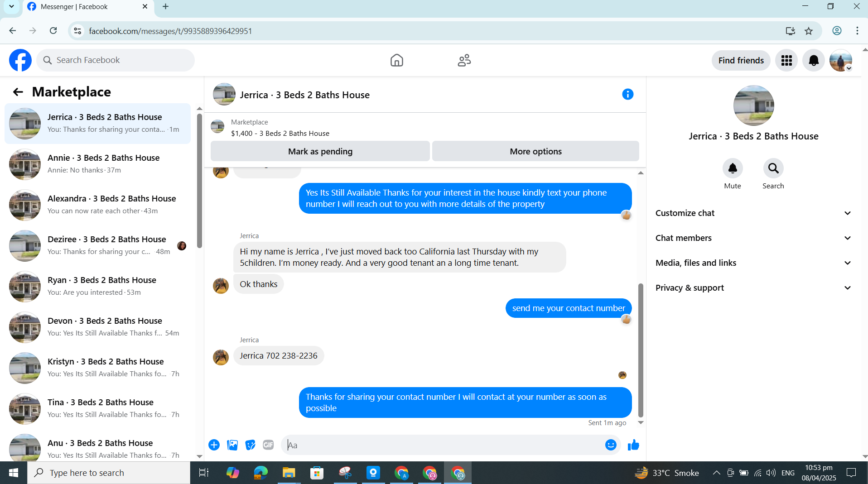
Task: Close the Messenger browser tab
Action: tap(145, 6)
